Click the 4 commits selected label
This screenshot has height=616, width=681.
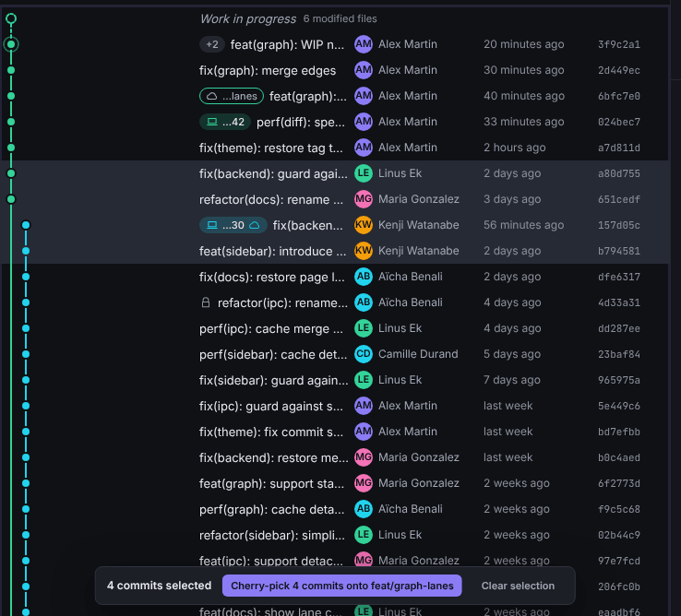[x=159, y=586]
